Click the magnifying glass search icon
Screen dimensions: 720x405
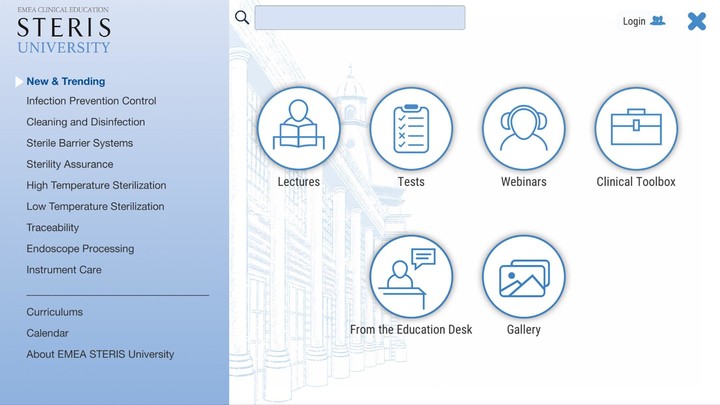click(x=242, y=18)
